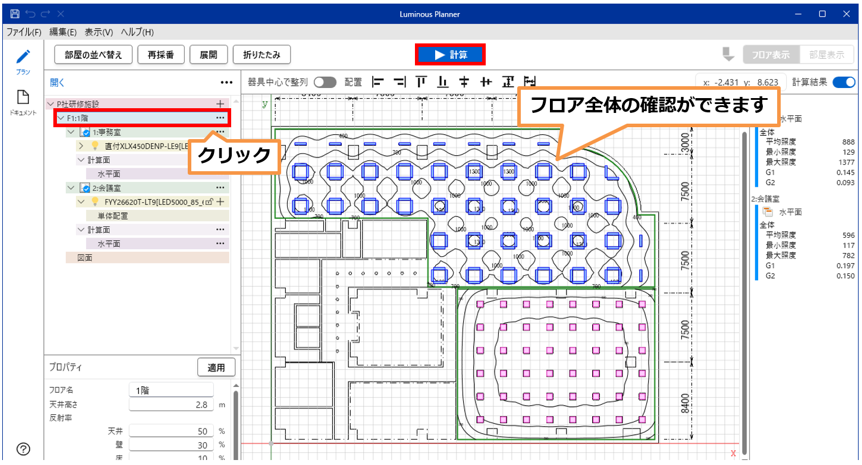
Task: Click the download arrow icon near フロア表示
Action: click(727, 54)
